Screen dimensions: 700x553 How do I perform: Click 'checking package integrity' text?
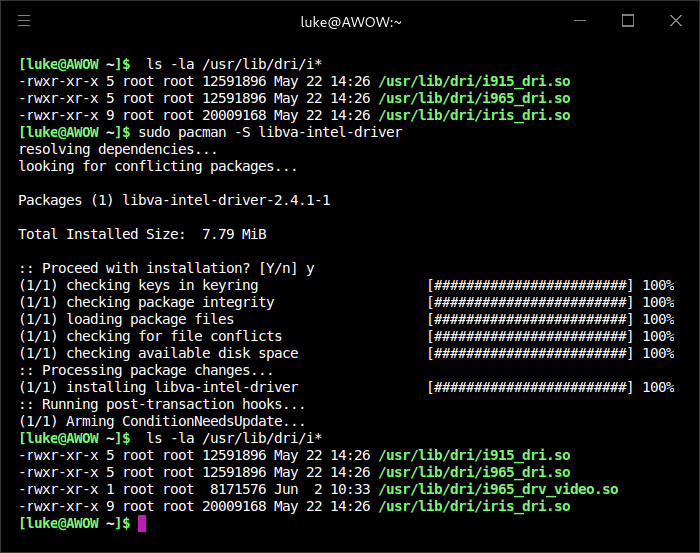click(170, 302)
